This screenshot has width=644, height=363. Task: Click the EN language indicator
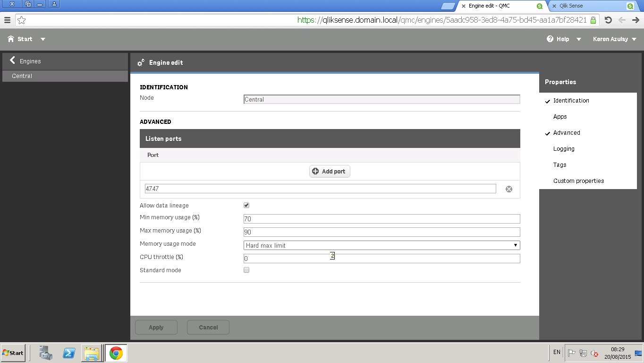tap(557, 352)
